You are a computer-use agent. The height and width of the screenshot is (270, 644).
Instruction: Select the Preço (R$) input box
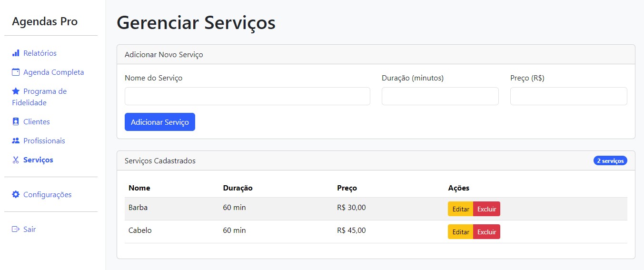tap(568, 96)
